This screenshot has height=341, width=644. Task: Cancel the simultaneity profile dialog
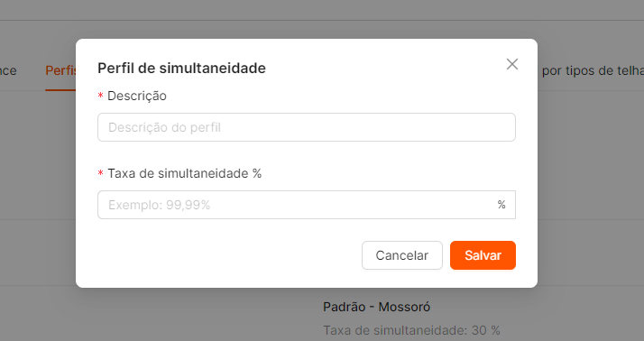[401, 255]
